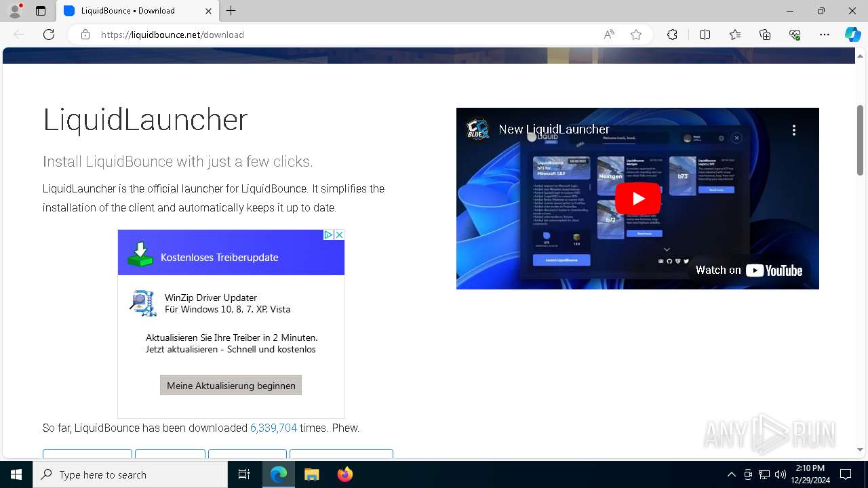Open the network tray icon
Image resolution: width=868 pixels, height=488 pixels.
pyautogui.click(x=764, y=474)
